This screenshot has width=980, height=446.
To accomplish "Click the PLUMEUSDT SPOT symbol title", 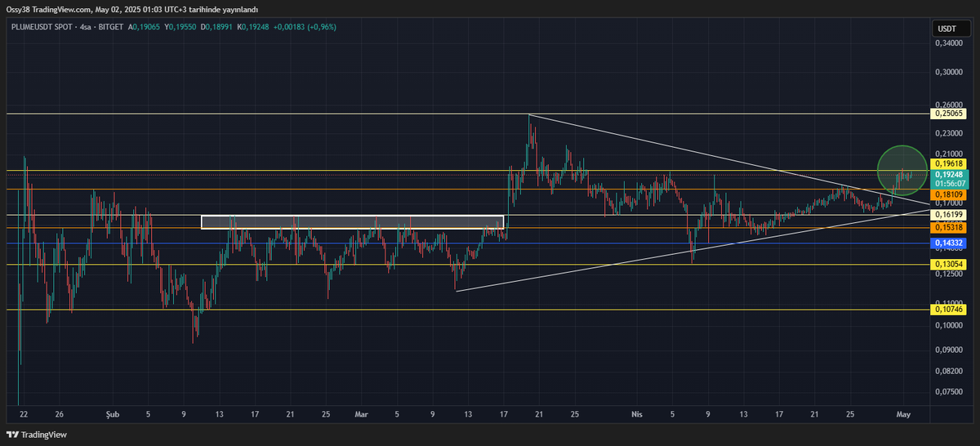I will [42, 27].
